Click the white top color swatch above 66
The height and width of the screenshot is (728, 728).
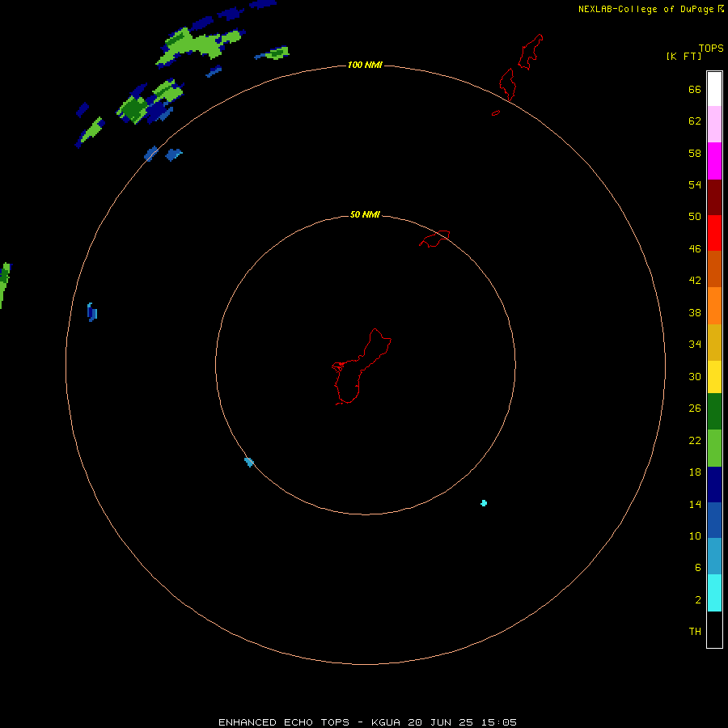click(714, 89)
